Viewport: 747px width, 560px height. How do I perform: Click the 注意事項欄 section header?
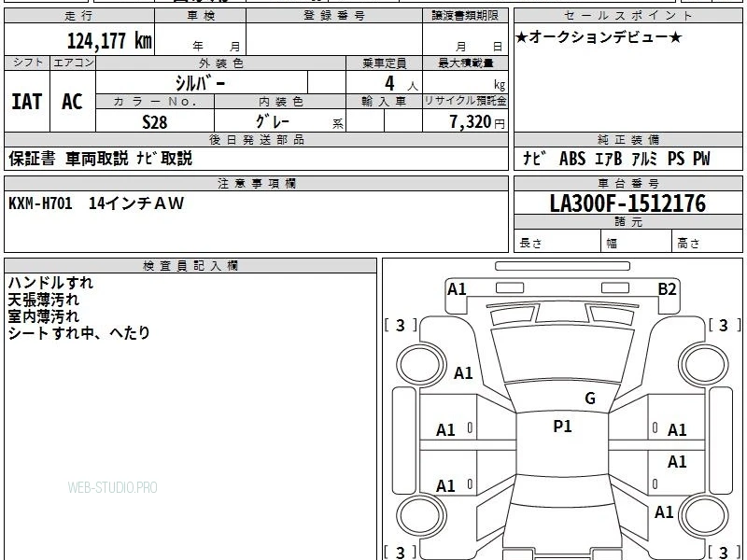[256, 183]
